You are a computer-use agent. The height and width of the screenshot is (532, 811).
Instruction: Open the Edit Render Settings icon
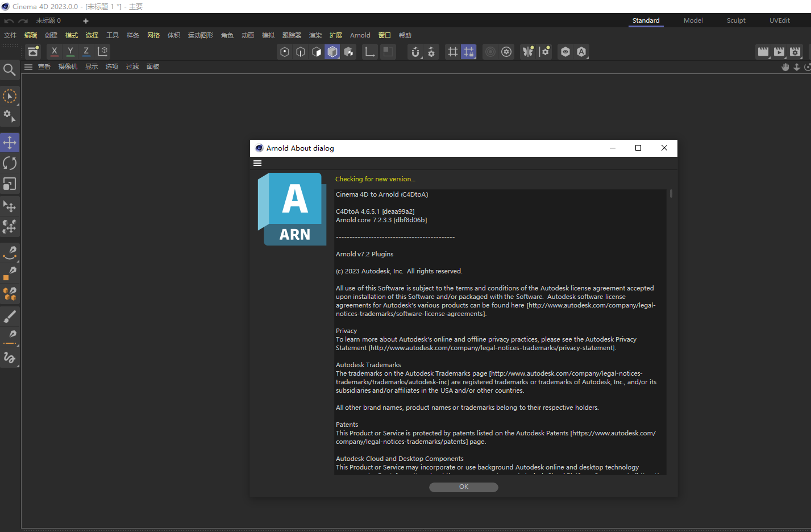pos(795,52)
